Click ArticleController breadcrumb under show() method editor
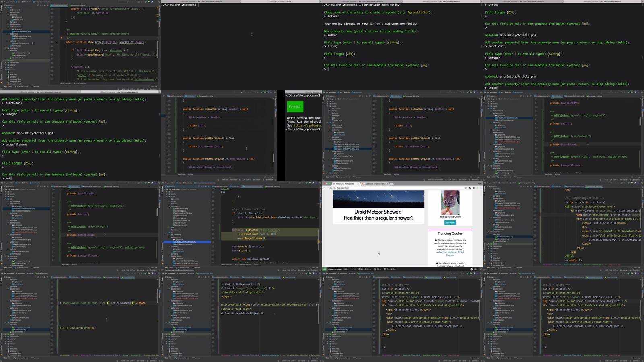The height and width of the screenshot is (362, 644). [80, 84]
